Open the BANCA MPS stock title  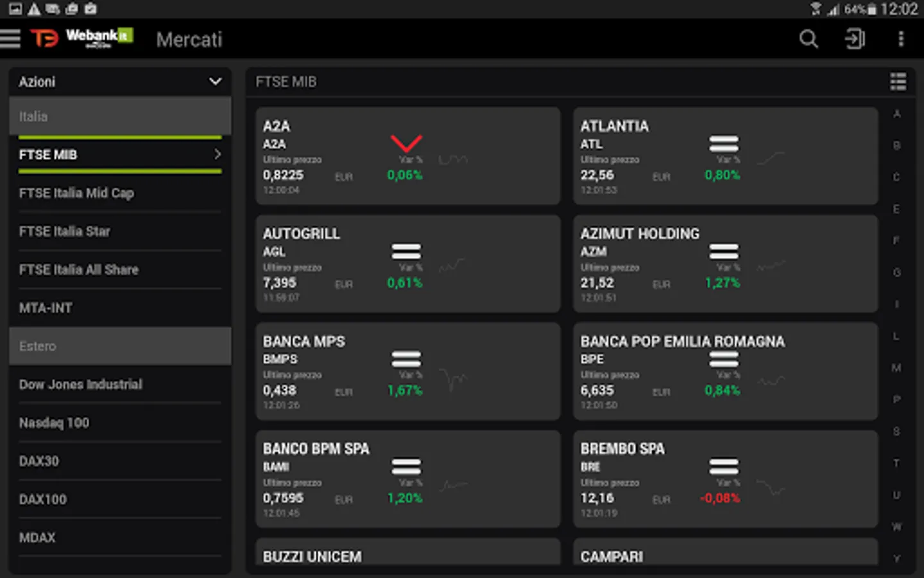(304, 342)
